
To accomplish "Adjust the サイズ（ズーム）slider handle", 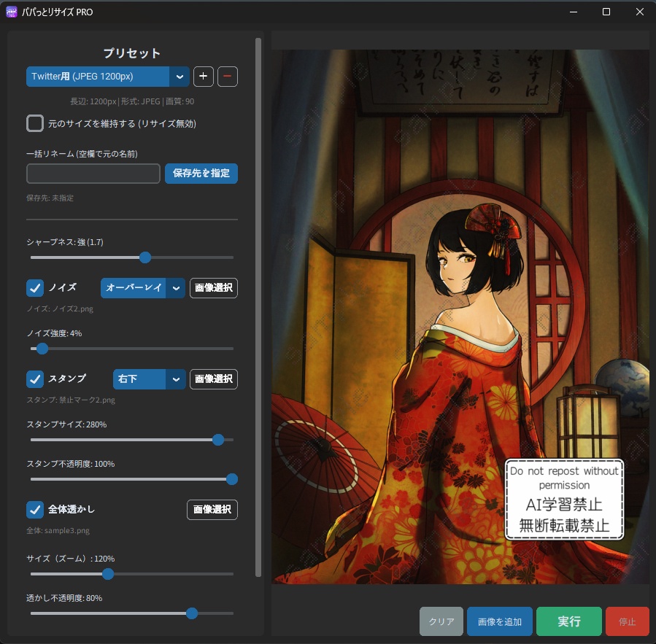I will click(x=108, y=574).
